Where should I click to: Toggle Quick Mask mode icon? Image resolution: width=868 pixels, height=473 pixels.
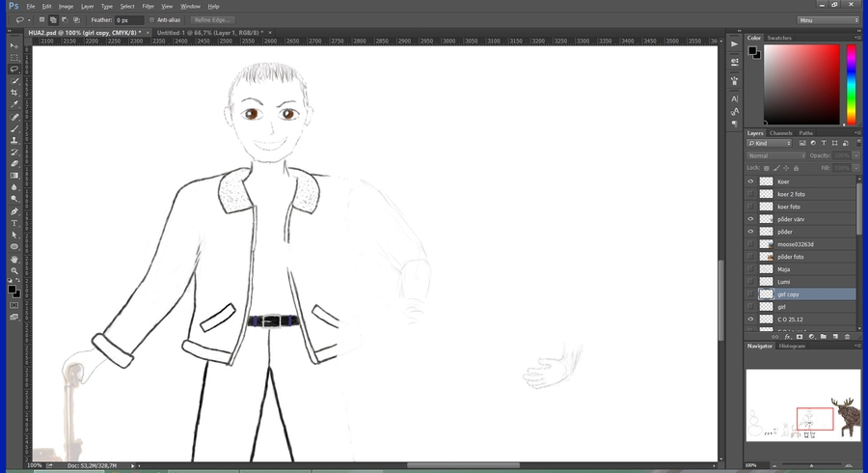(x=14, y=305)
